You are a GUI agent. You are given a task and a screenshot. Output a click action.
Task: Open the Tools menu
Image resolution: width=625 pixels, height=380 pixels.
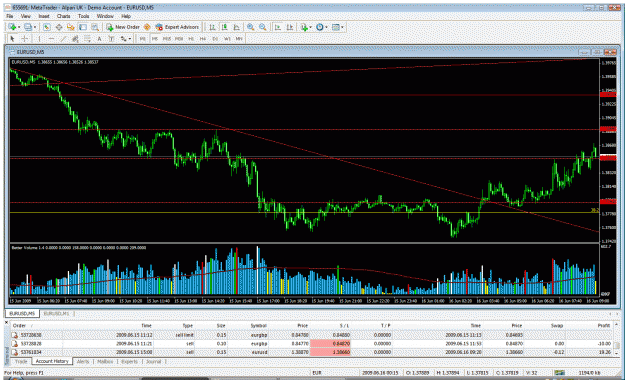[83, 16]
